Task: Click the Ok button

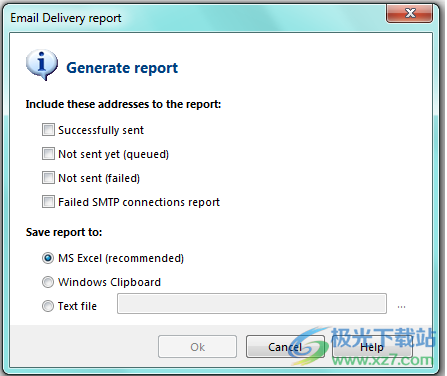Action: point(197,347)
